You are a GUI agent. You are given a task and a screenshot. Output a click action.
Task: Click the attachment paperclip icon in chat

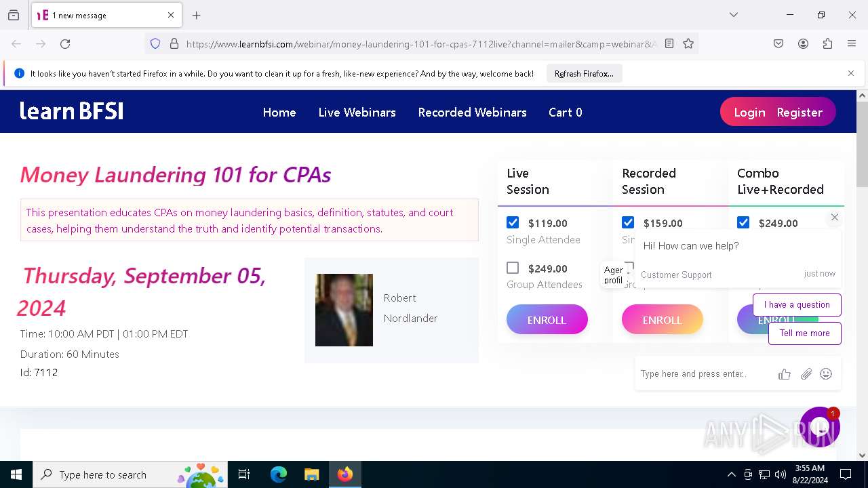point(806,374)
